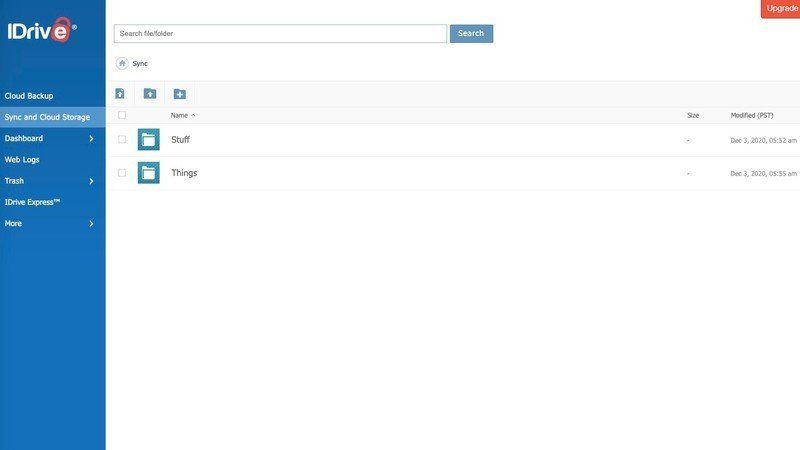Open the Stuff folder icon
This screenshot has width=800, height=450.
(148, 139)
